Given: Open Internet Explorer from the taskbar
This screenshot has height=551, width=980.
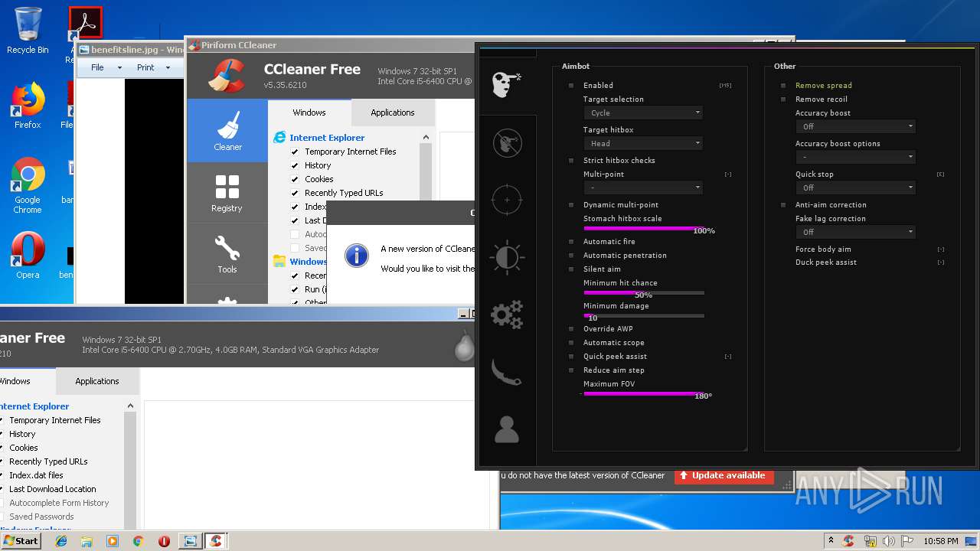Looking at the screenshot, I should (61, 541).
